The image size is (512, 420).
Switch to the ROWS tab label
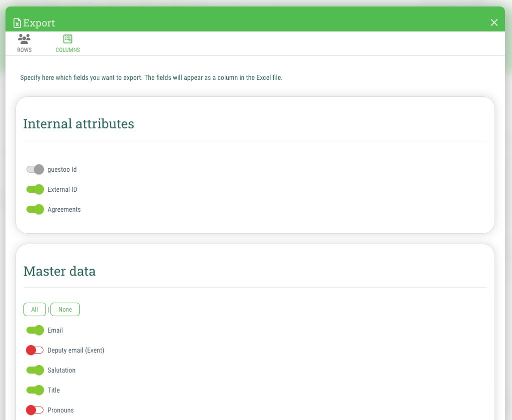(24, 50)
